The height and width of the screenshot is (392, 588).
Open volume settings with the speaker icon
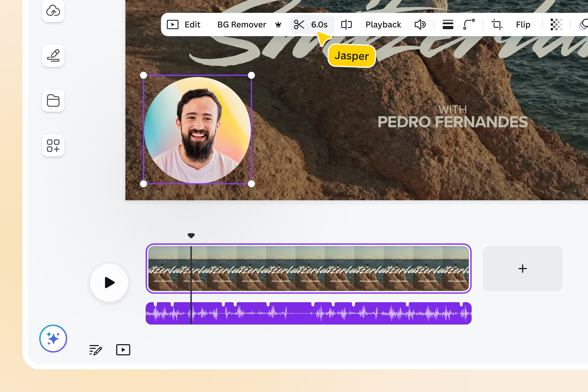pyautogui.click(x=420, y=24)
